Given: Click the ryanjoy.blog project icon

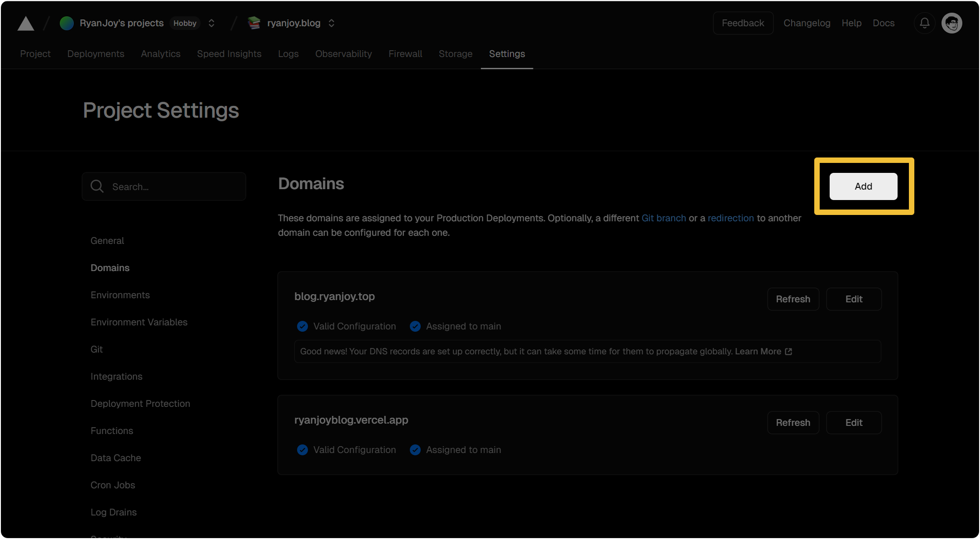Looking at the screenshot, I should 254,23.
